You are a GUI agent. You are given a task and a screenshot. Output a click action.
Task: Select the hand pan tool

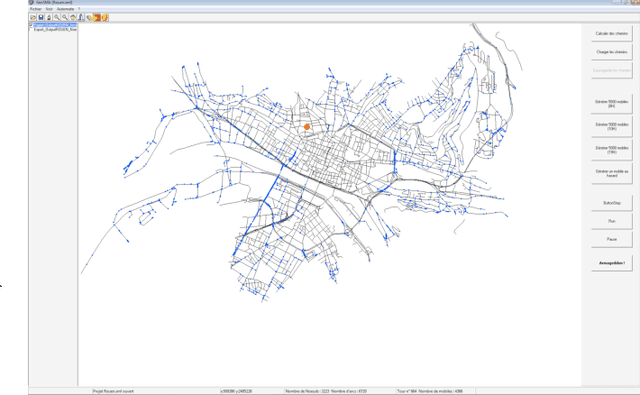pos(73,17)
